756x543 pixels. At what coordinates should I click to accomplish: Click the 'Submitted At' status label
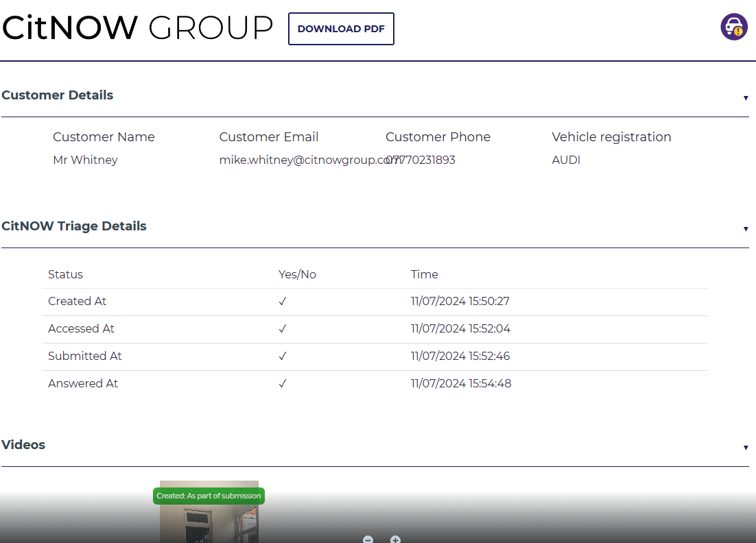point(85,356)
